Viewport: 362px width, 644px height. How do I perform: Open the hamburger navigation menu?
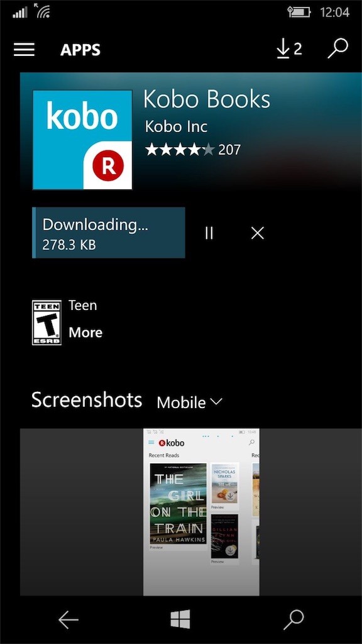pyautogui.click(x=25, y=50)
